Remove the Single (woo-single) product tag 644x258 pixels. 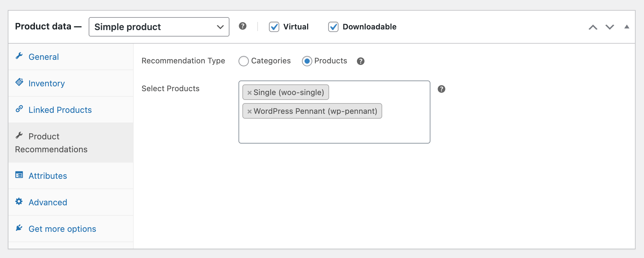pos(250,93)
